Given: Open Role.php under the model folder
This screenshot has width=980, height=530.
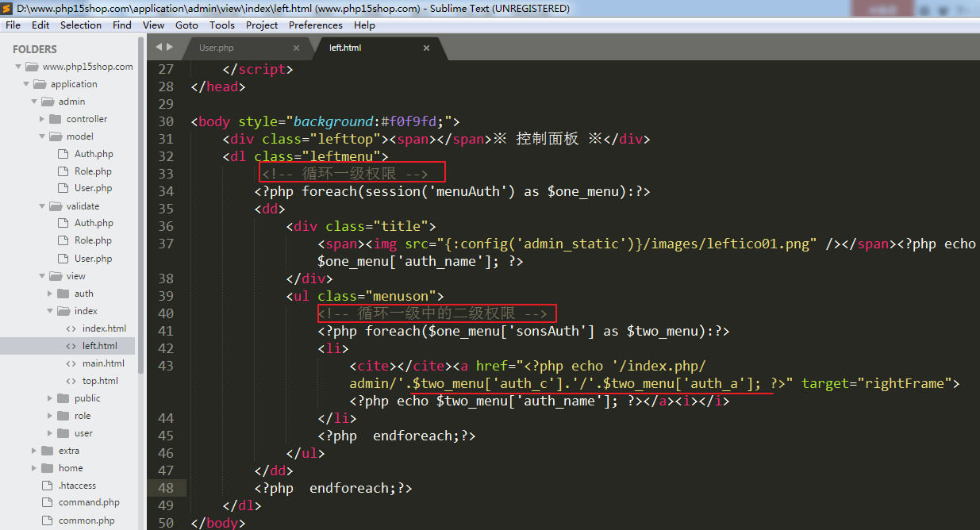Looking at the screenshot, I should point(93,171).
